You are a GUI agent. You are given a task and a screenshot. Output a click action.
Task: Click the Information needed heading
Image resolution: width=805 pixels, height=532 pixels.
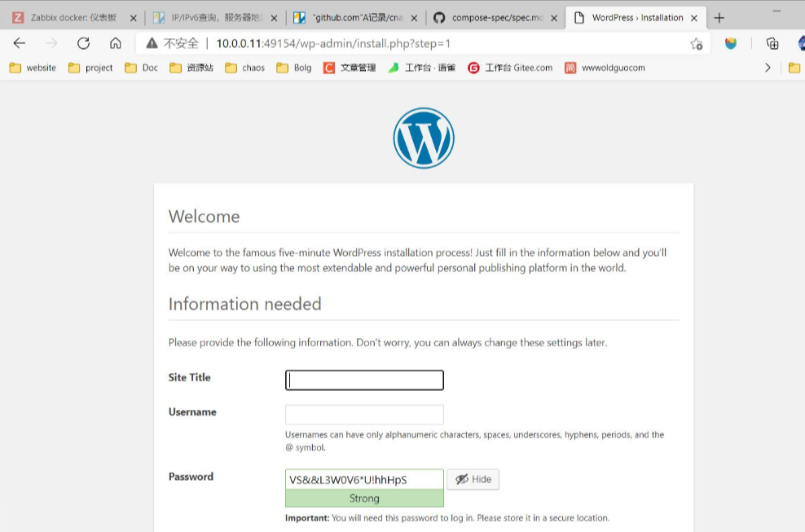click(245, 304)
